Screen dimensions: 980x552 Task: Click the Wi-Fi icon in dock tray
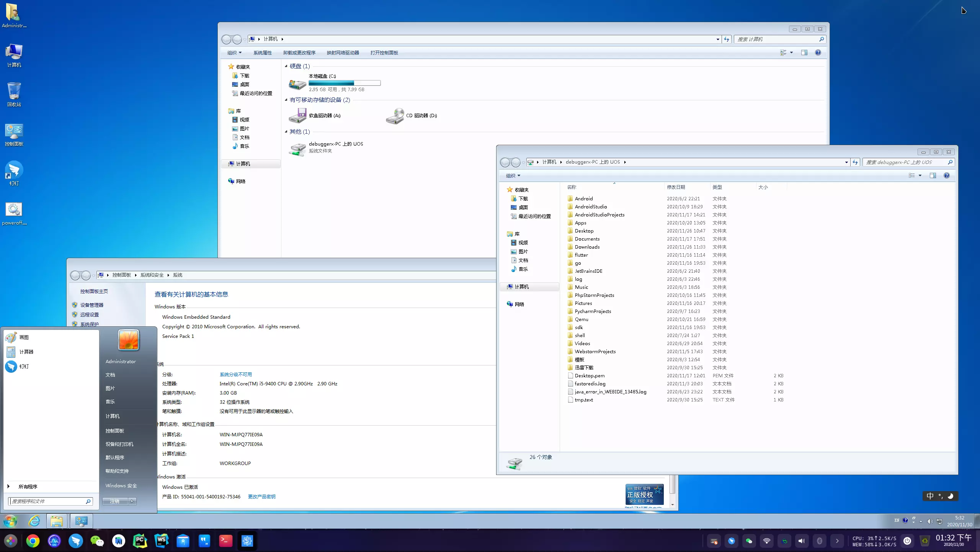point(767,541)
